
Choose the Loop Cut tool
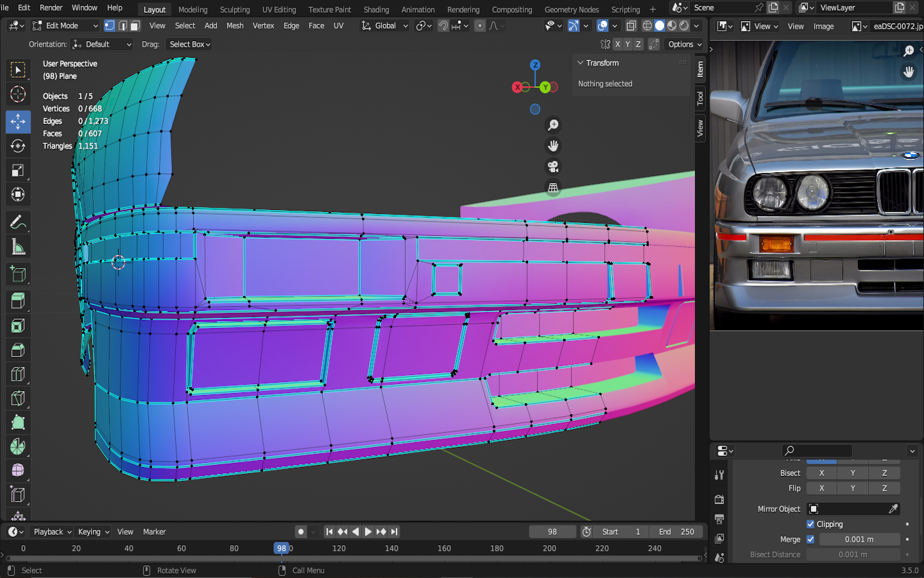18,374
